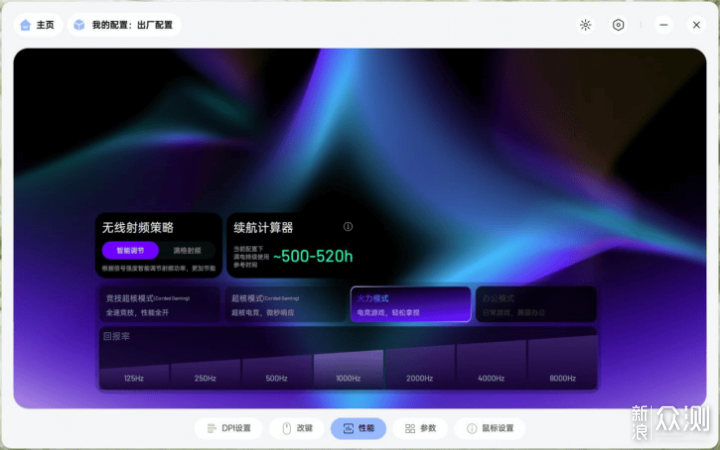Switch RF strategy to 满格射频
Viewport: 720px width, 450px height.
point(187,251)
